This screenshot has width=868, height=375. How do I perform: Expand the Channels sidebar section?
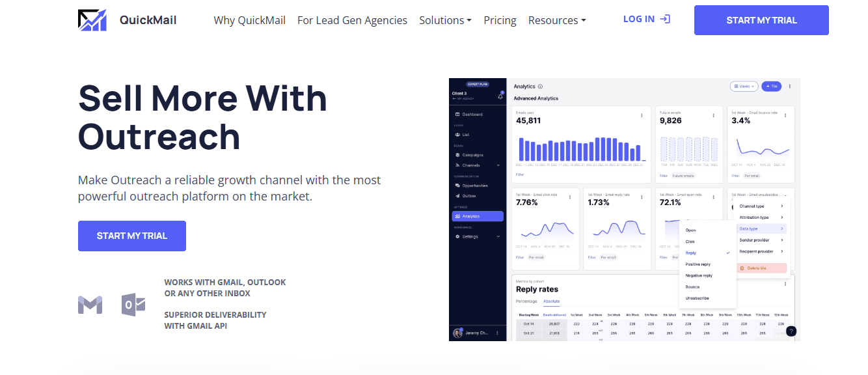[x=470, y=165]
